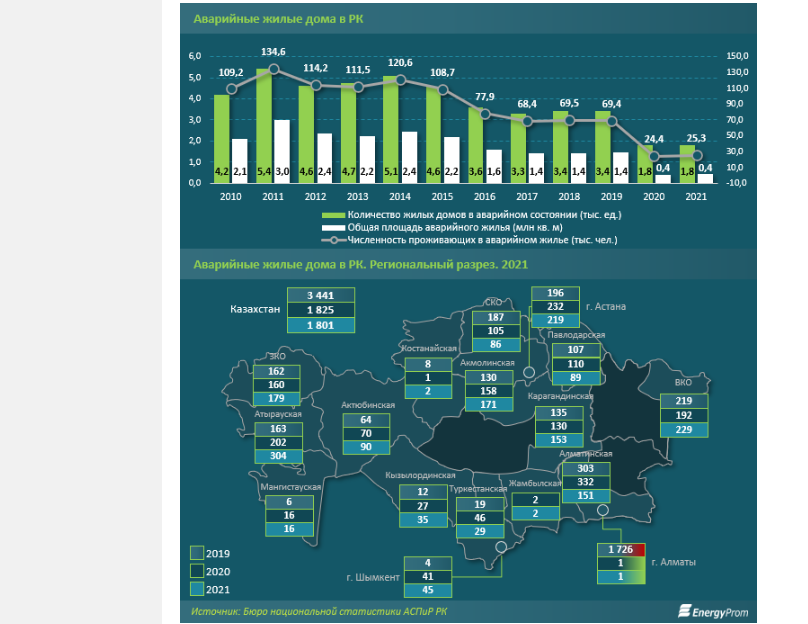Click the gray line legend marker

(333, 240)
